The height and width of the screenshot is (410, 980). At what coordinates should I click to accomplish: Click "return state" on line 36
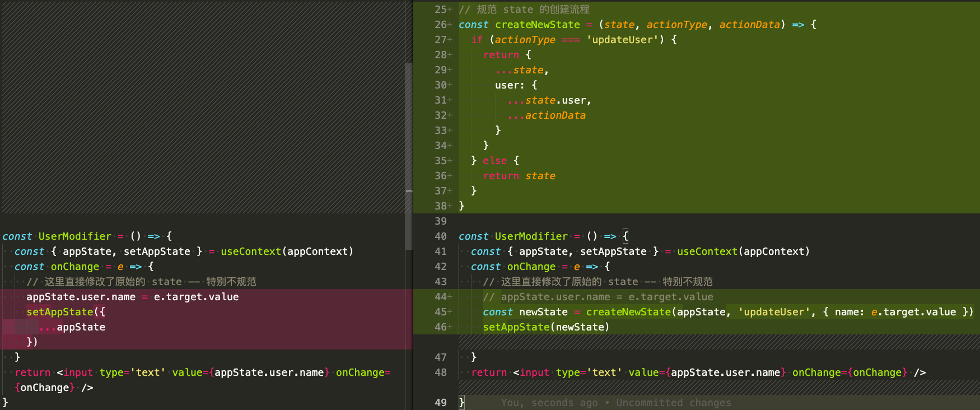(x=519, y=176)
